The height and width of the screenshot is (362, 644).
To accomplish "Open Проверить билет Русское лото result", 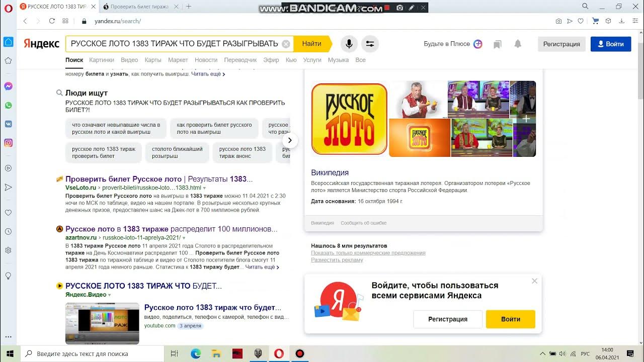I will tap(159, 179).
